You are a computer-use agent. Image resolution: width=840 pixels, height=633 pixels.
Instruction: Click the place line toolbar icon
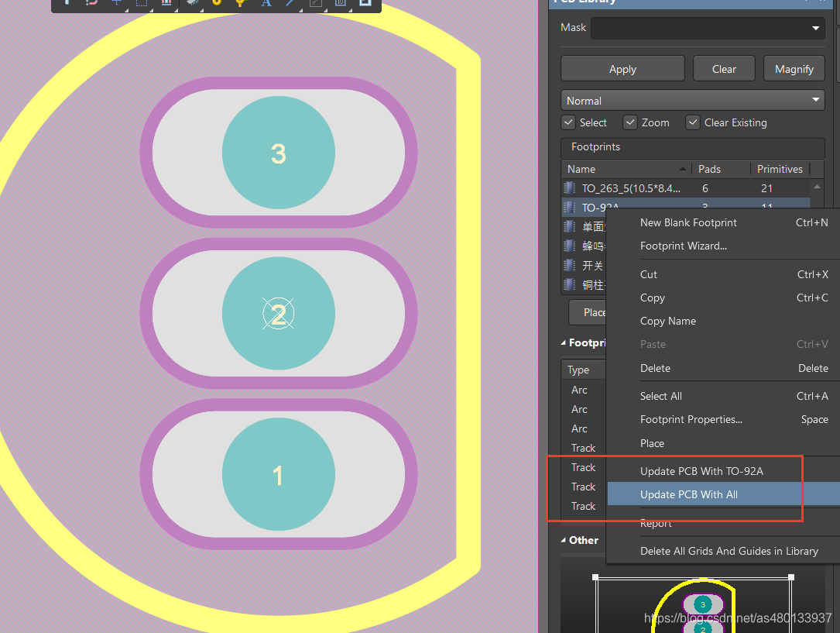click(290, 3)
